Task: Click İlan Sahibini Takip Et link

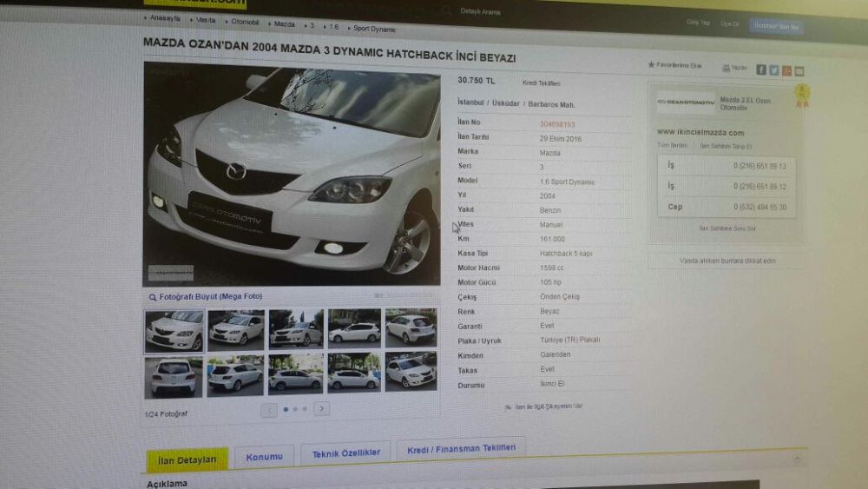Action: (x=725, y=147)
